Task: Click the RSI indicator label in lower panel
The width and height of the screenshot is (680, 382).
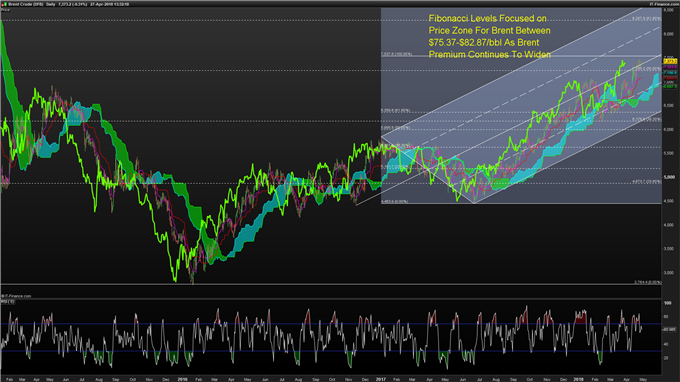Action: click(8, 301)
